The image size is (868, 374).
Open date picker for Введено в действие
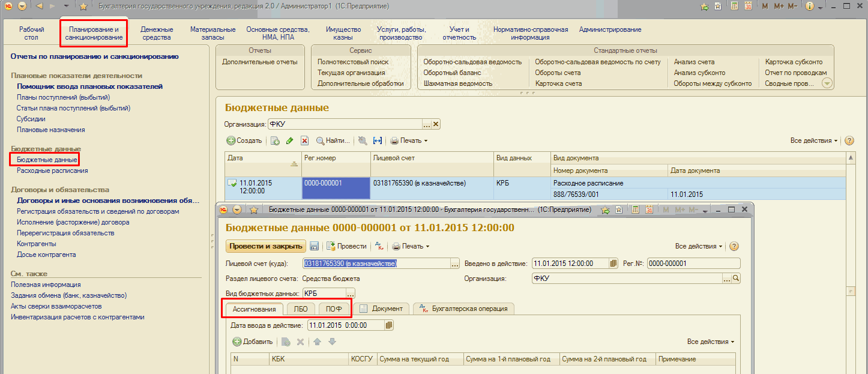tap(613, 263)
